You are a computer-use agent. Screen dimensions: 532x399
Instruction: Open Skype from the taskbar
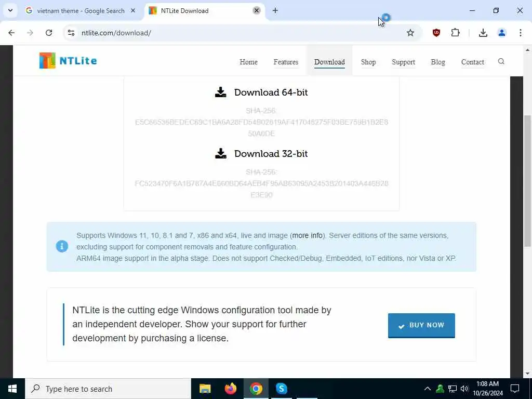281,389
